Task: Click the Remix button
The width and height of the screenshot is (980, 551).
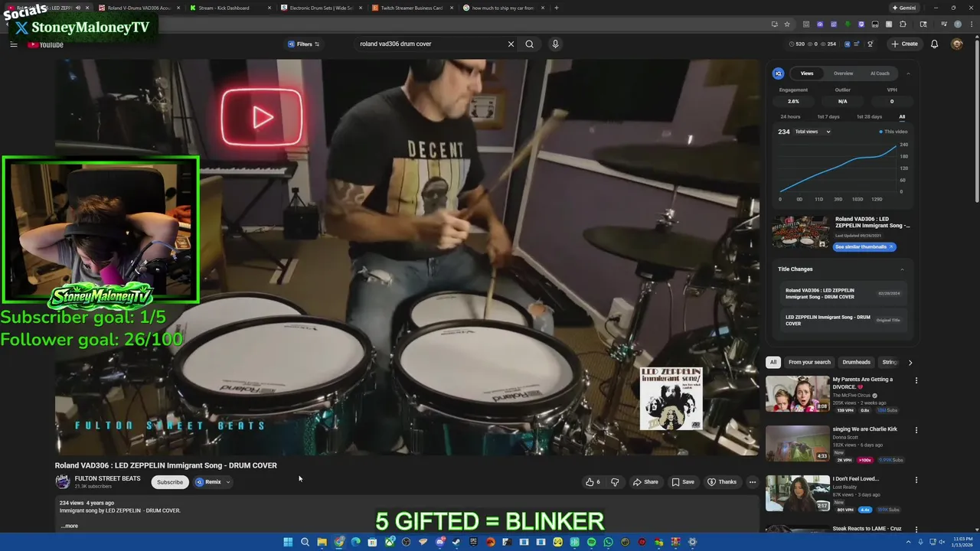Action: coord(208,482)
